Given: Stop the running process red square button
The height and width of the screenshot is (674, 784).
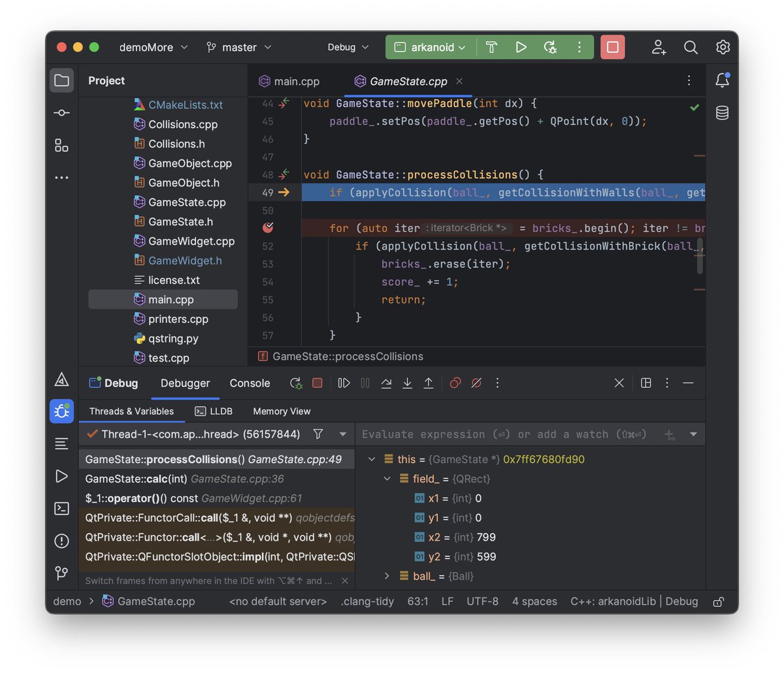Looking at the screenshot, I should tap(613, 47).
